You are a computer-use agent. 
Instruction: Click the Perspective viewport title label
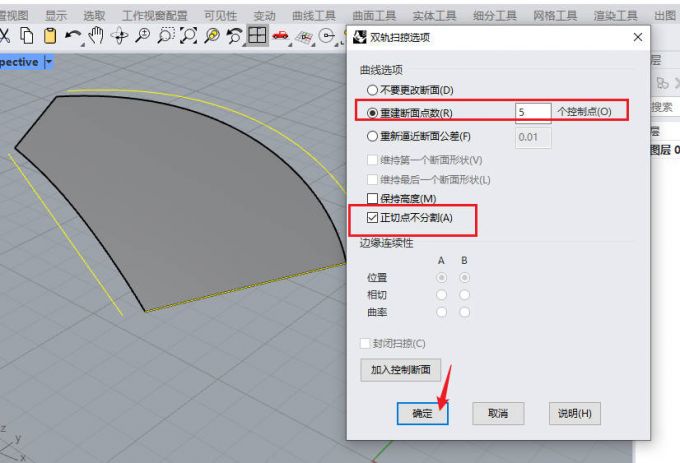pos(20,62)
